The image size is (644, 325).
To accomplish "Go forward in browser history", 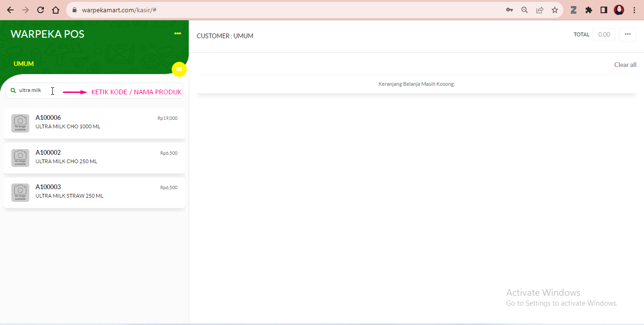I will pyautogui.click(x=25, y=10).
